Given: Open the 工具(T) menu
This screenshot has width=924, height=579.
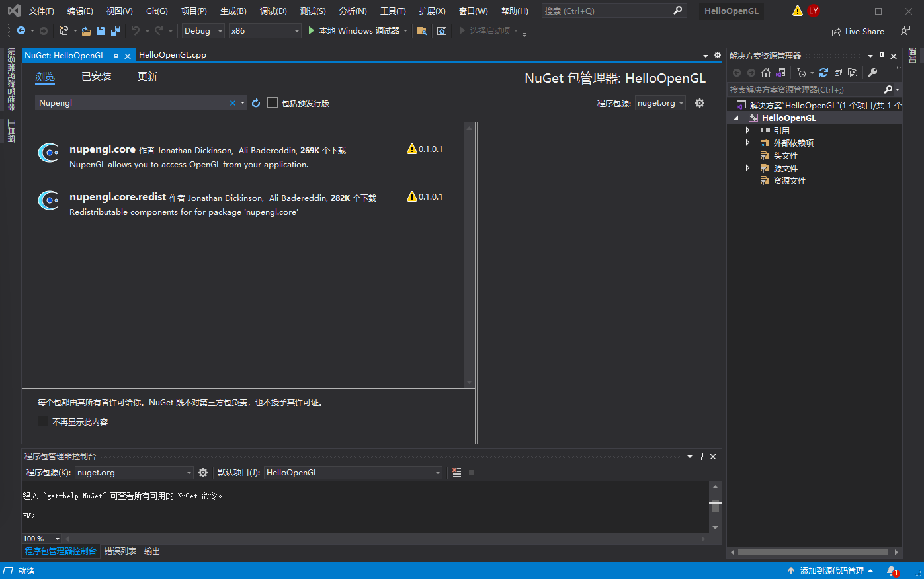Looking at the screenshot, I should [x=393, y=11].
